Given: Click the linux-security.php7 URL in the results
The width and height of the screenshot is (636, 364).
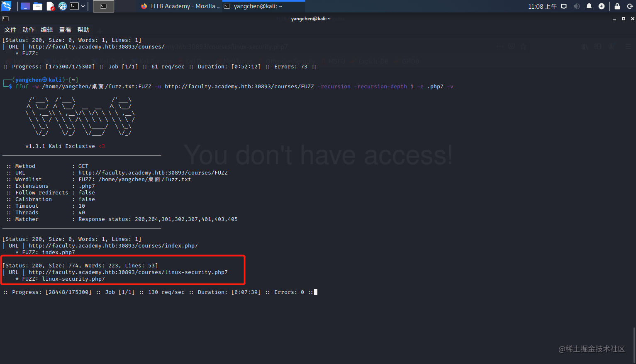Looking at the screenshot, I should (x=128, y=272).
